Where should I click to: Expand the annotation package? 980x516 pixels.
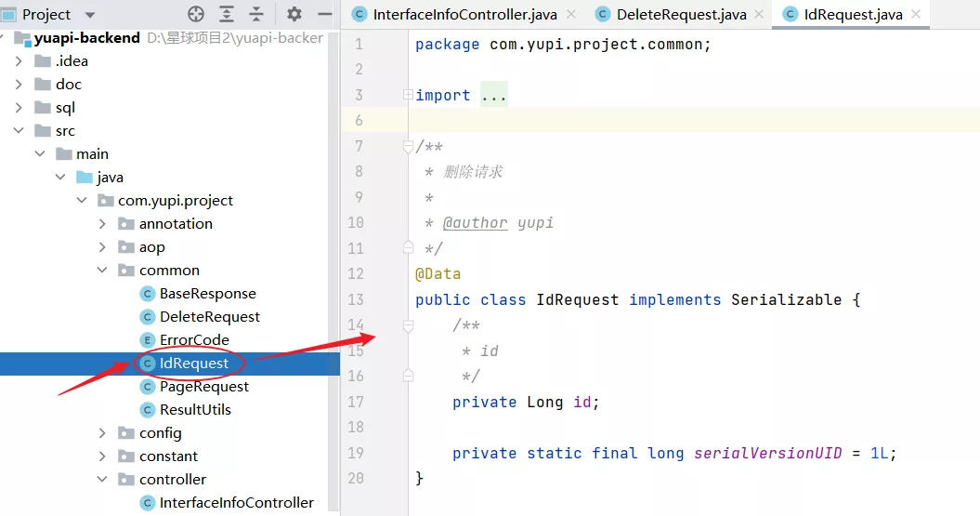coord(102,223)
